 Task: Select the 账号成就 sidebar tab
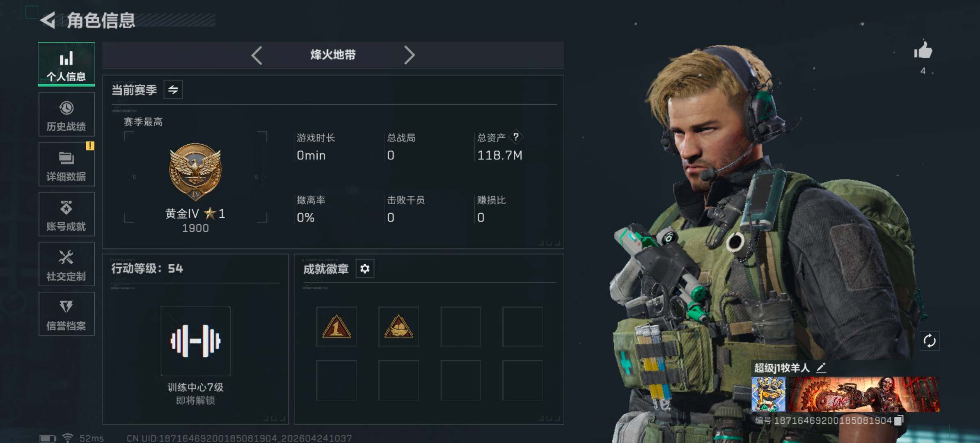click(x=66, y=215)
